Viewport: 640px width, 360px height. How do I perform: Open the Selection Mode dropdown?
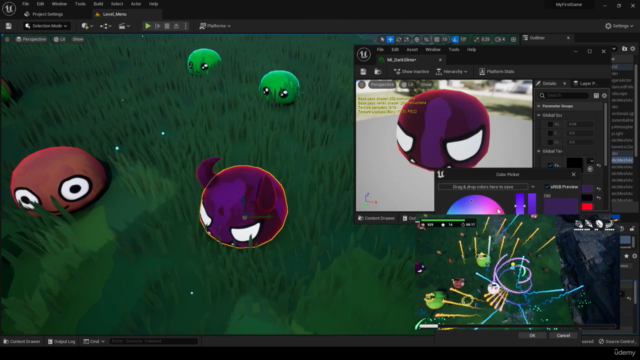point(46,26)
